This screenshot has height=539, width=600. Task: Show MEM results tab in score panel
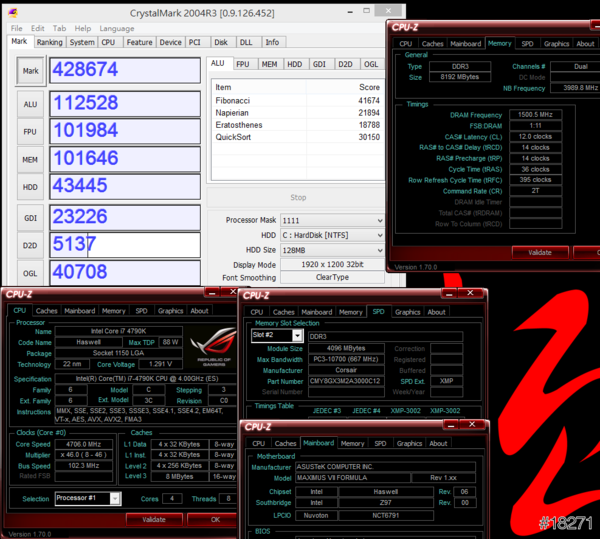[x=269, y=64]
